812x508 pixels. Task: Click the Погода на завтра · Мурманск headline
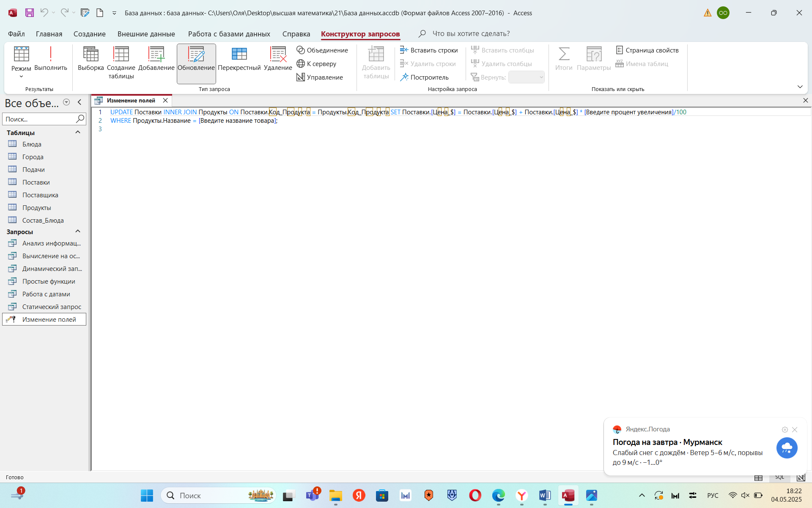667,442
